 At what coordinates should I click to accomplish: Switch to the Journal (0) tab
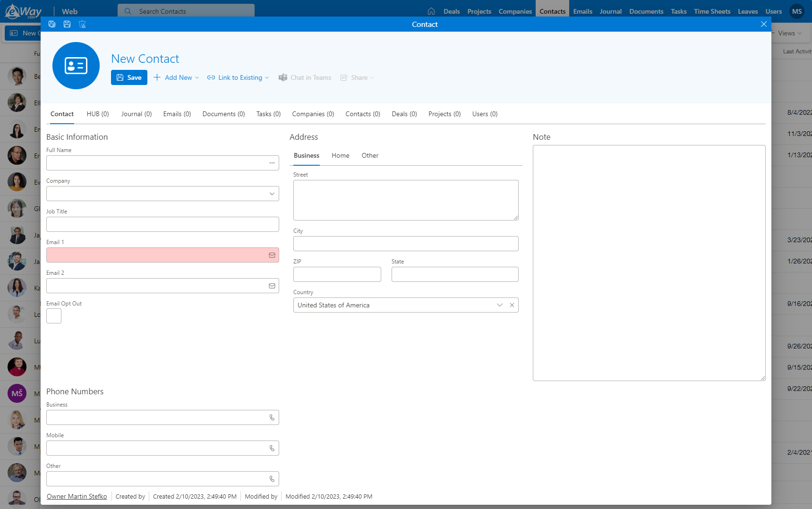[137, 114]
